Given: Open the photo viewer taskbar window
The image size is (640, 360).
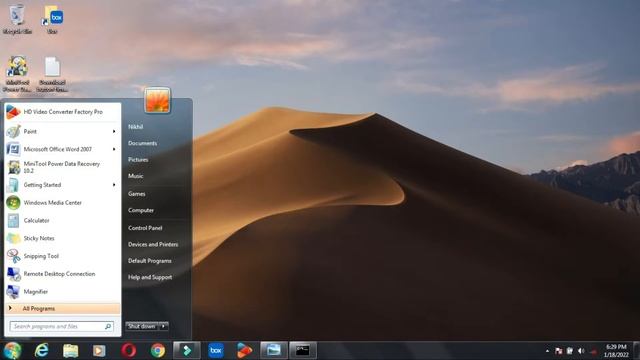Looking at the screenshot, I should (274, 351).
